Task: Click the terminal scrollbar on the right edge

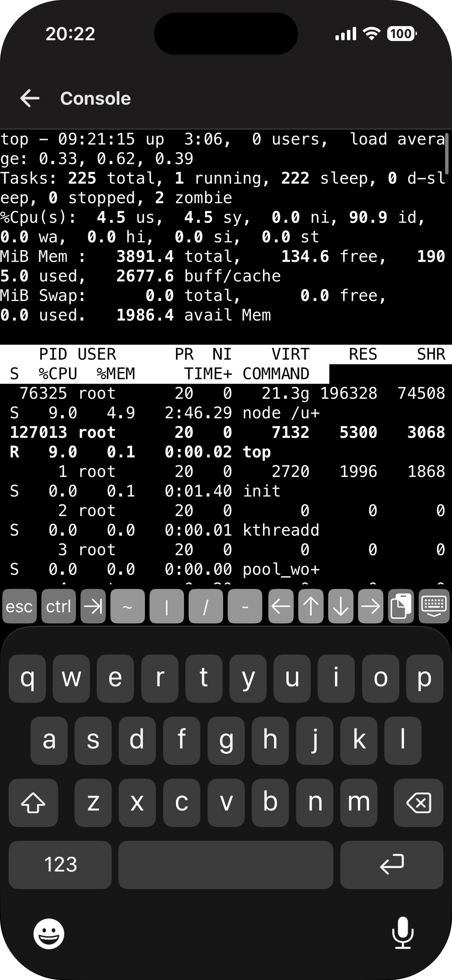Action: [x=447, y=153]
